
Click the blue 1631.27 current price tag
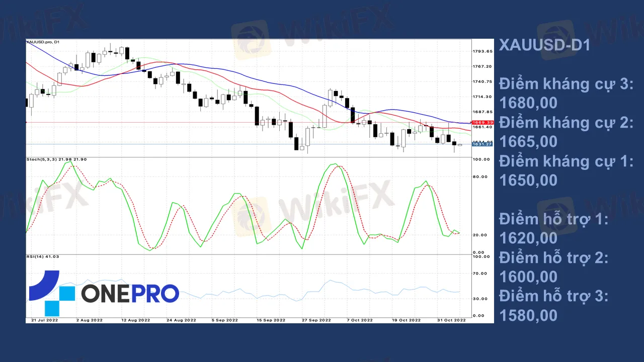[x=481, y=144]
